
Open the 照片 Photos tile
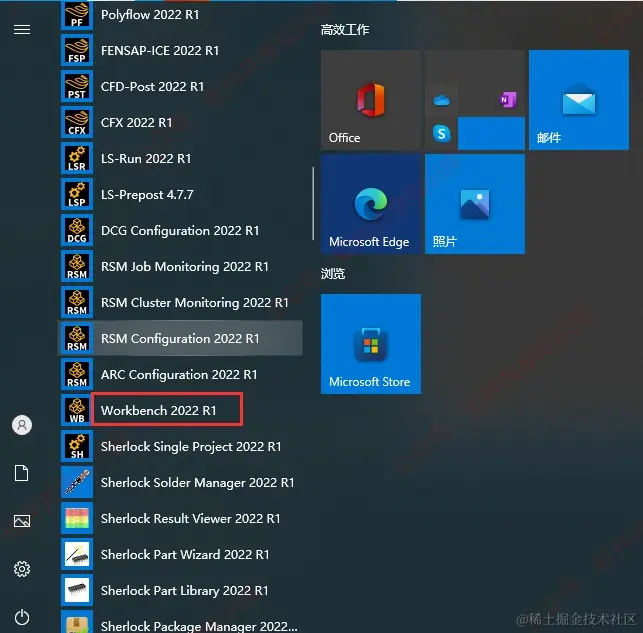[x=475, y=204]
